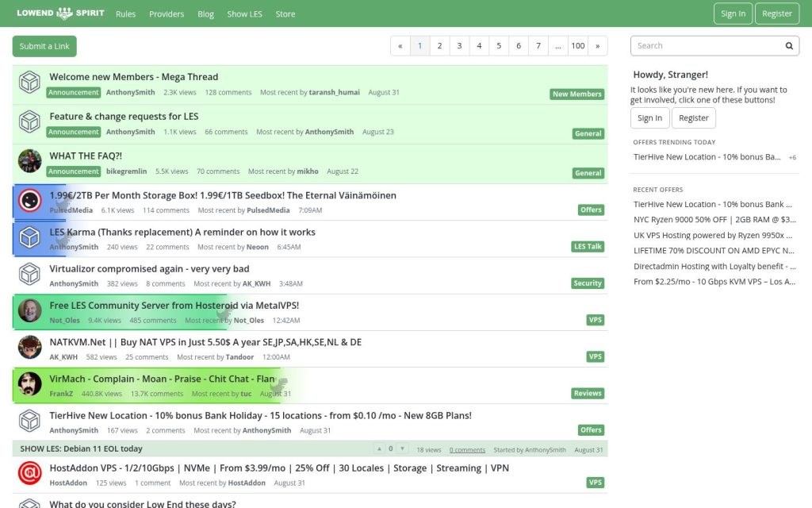The width and height of the screenshot is (812, 508).
Task: Open Not_Oles profile avatar photo
Action: 29,310
